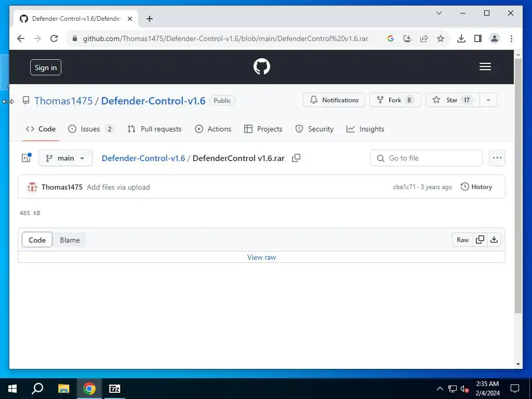Copy raw file contents icon
The width and height of the screenshot is (532, 399).
click(x=480, y=240)
